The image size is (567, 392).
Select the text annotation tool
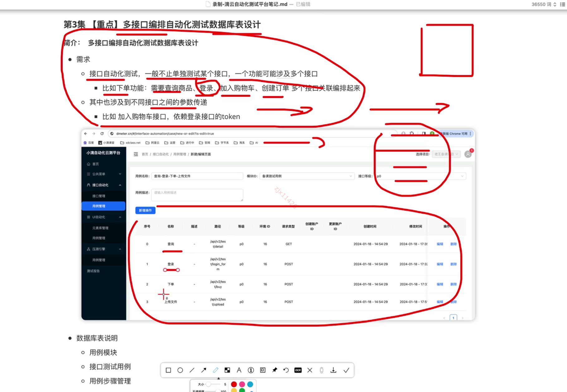[x=239, y=370]
